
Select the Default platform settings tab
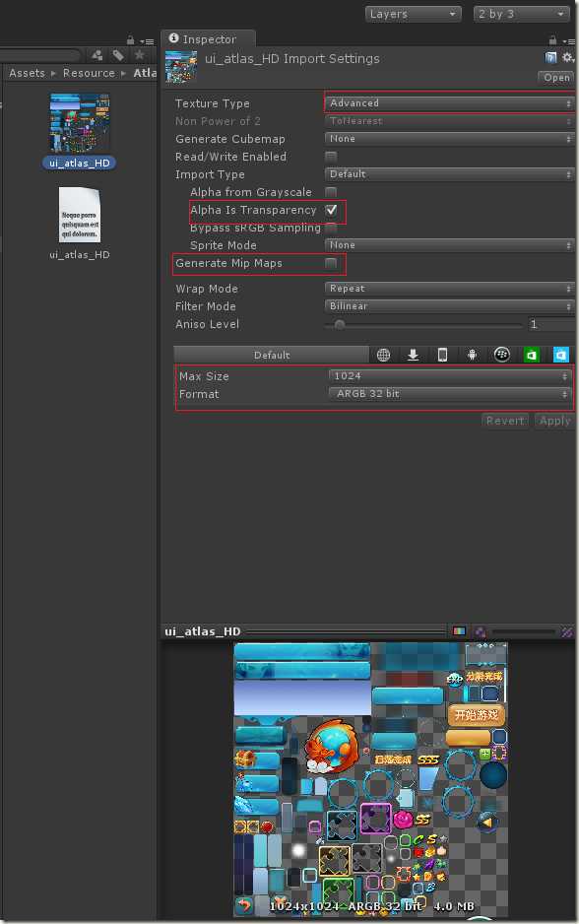pyautogui.click(x=272, y=355)
